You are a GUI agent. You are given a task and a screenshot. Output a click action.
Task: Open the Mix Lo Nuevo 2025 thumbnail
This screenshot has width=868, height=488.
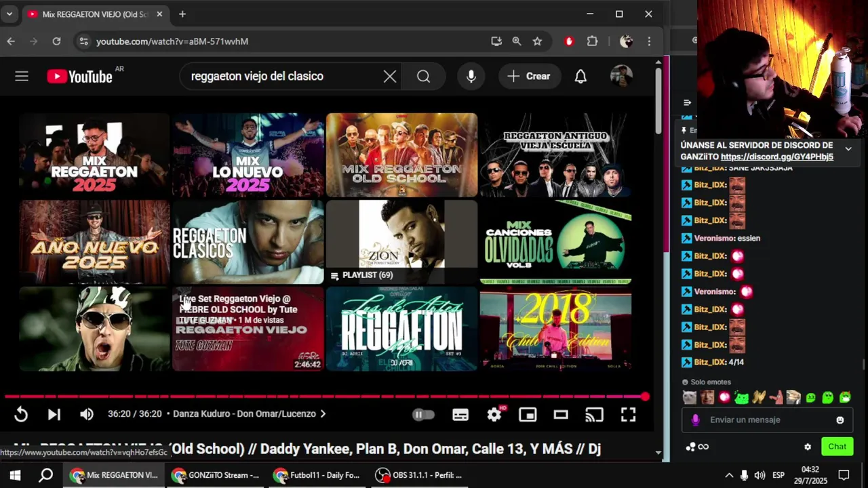[248, 155]
